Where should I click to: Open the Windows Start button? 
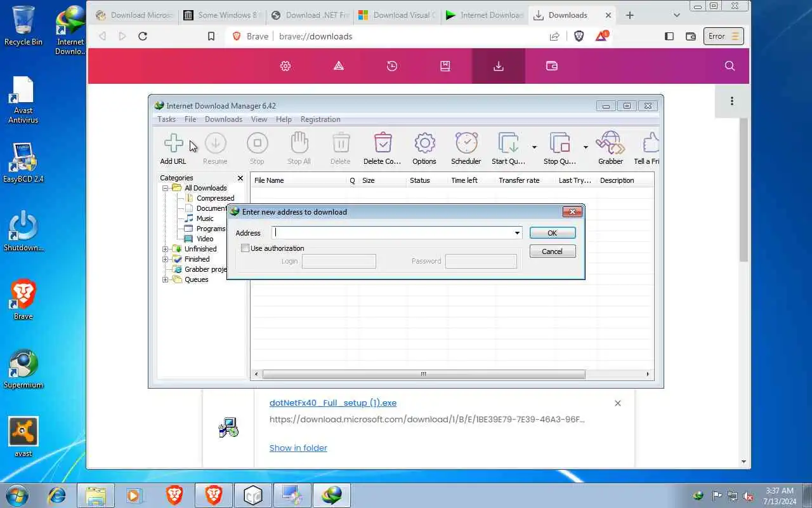(17, 495)
